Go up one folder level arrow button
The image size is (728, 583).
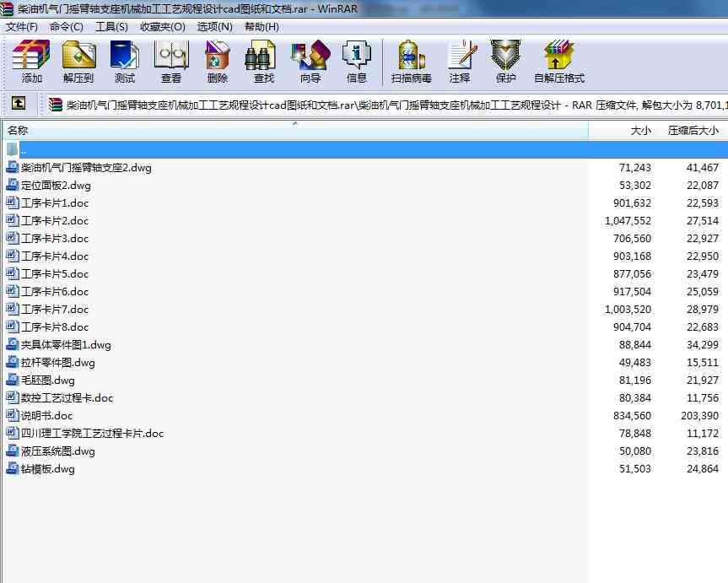tap(19, 103)
